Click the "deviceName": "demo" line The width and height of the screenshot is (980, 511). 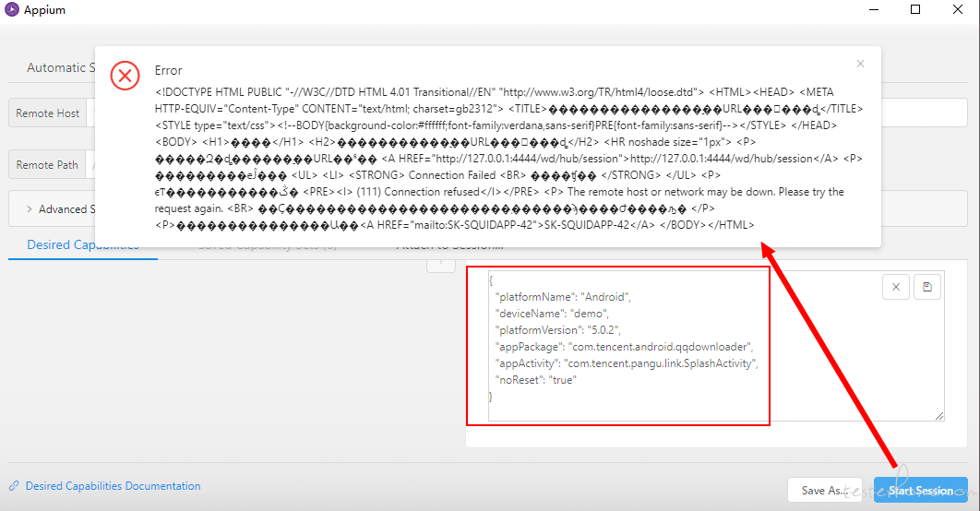tap(552, 314)
